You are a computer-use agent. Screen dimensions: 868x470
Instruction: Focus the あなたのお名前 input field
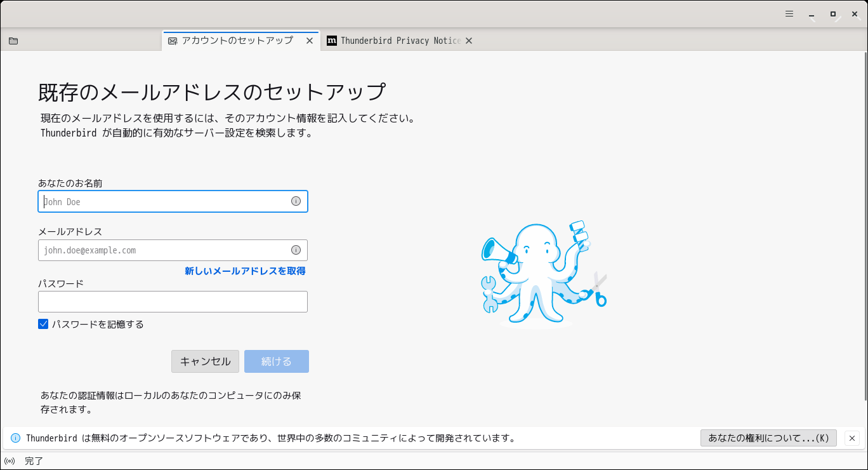point(173,201)
